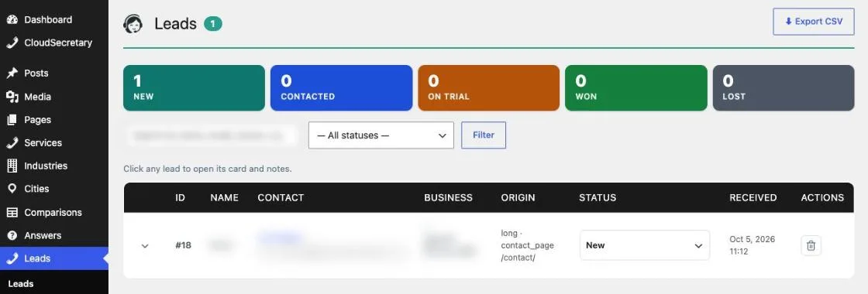
Task: Apply the Filter button
Action: (x=484, y=135)
